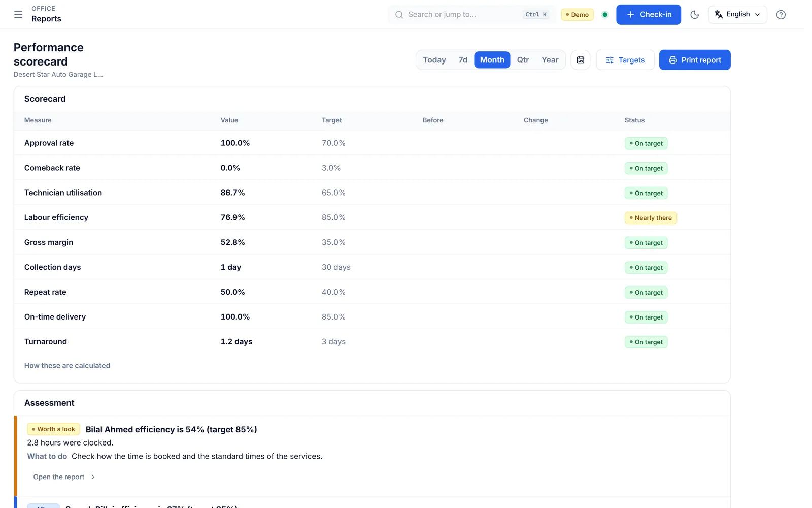
Task: Open the English language dropdown
Action: tap(737, 15)
